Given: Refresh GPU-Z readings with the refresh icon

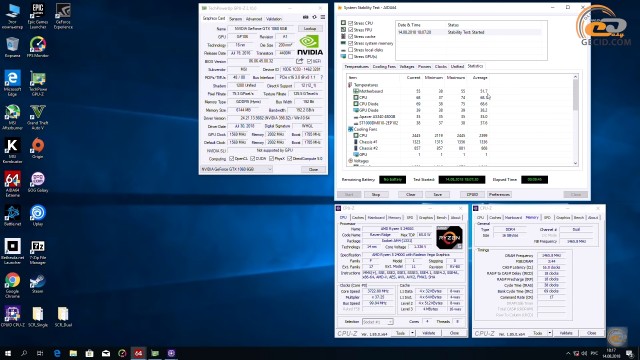Looking at the screenshot, I should click(314, 17).
